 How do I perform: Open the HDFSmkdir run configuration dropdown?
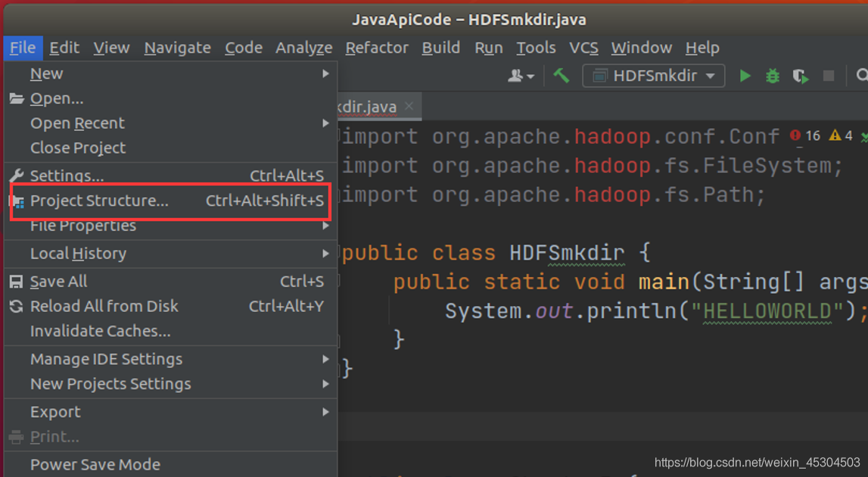pos(654,76)
